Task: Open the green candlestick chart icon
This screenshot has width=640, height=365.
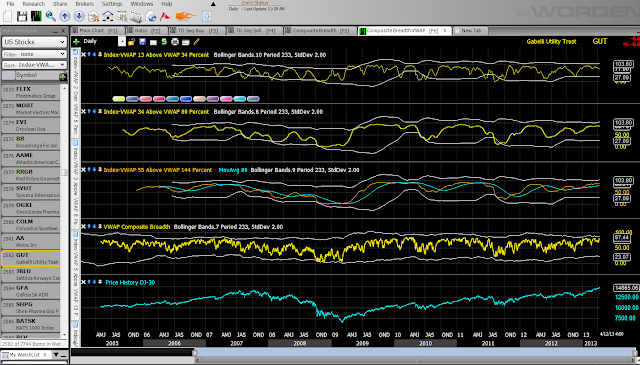Action: (36, 16)
